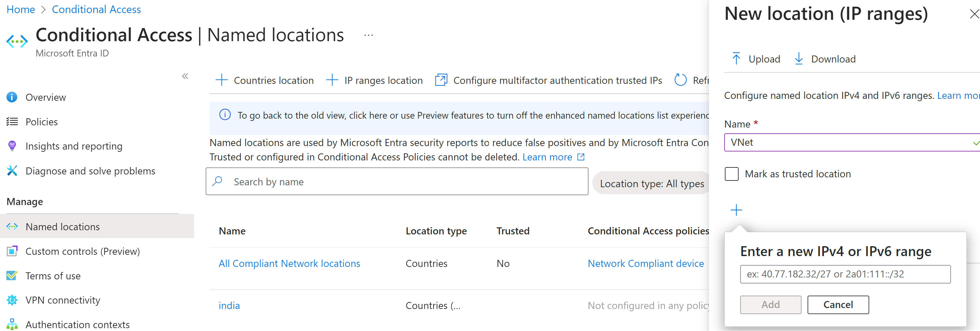Image resolution: width=980 pixels, height=331 pixels.
Task: Click the Diagnose and solve problems wrench icon
Action: pos(12,171)
